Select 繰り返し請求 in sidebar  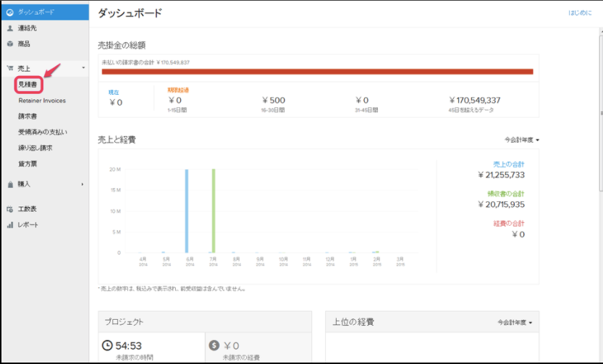(35, 148)
